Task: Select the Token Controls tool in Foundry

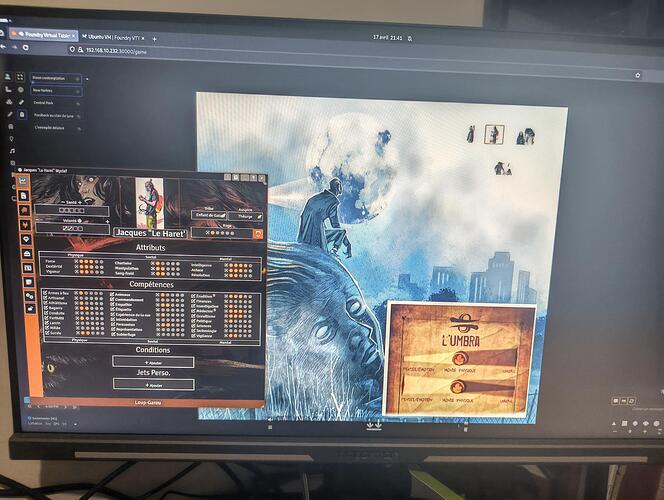Action: [8, 77]
